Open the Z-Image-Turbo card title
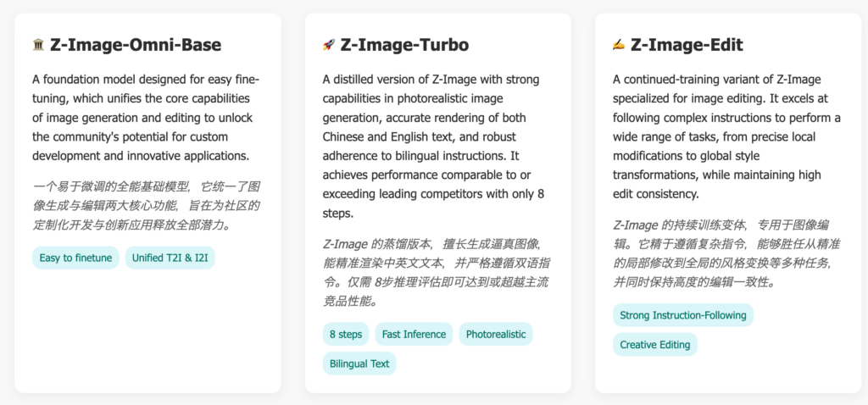Viewport: 868px width, 405px height. (404, 45)
